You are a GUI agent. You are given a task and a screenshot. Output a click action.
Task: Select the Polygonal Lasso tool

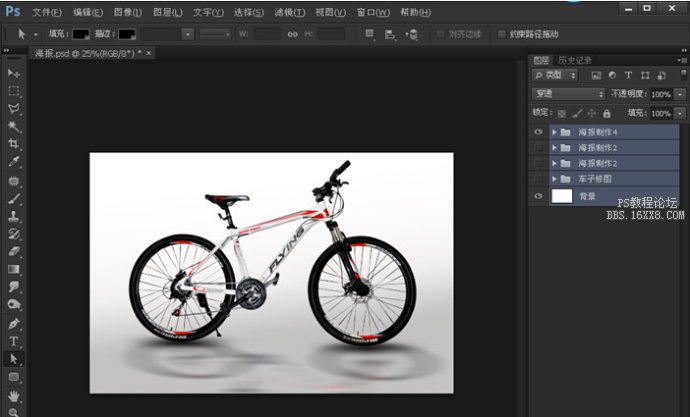(14, 109)
